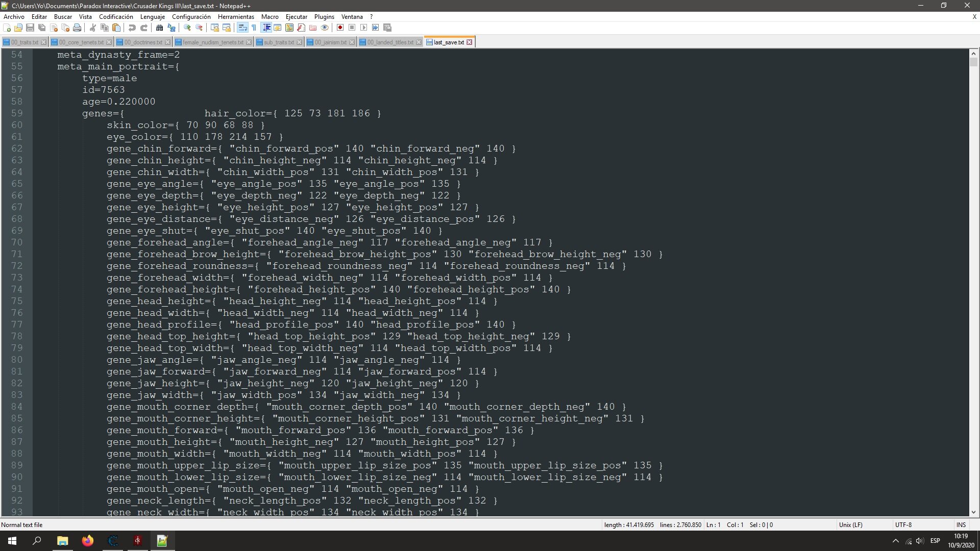The width and height of the screenshot is (980, 551).
Task: Click the Zoom in magnifier icon
Action: [187, 28]
